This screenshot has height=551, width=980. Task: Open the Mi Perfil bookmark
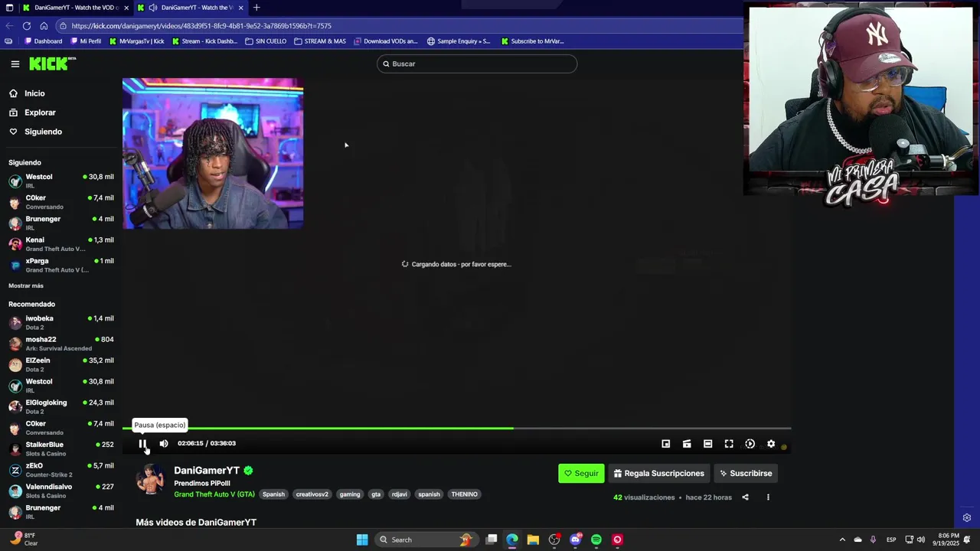coord(86,41)
